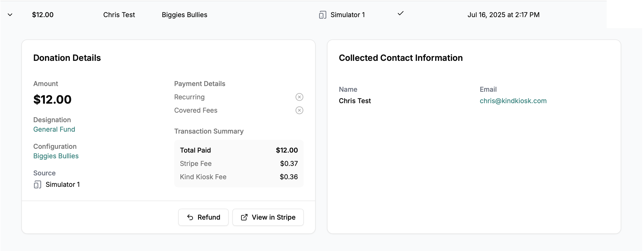Click the Biggies Bullies cell in row
The image size is (644, 251).
pos(184,15)
